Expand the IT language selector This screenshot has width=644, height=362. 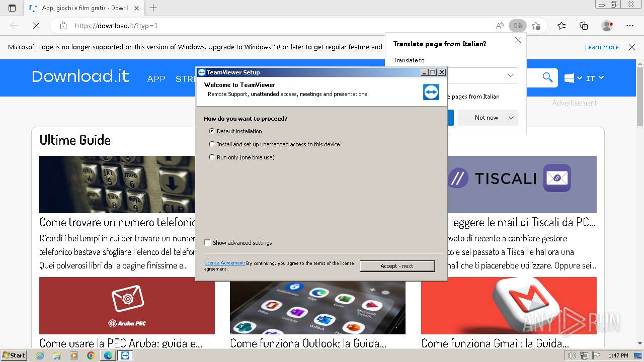coord(595,78)
